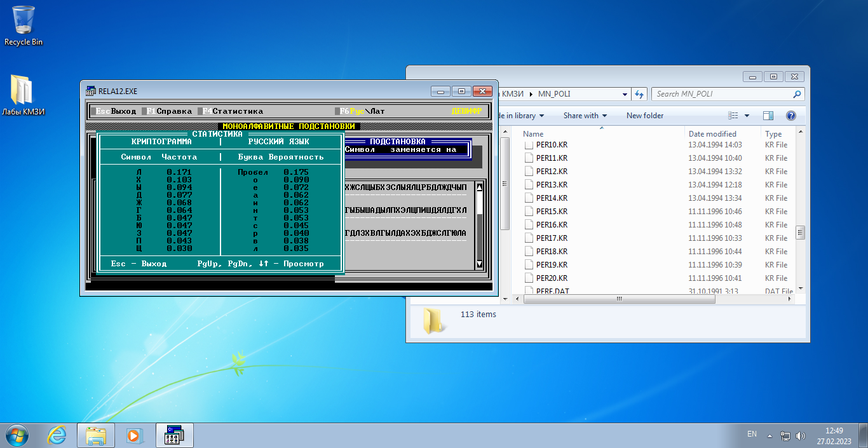This screenshot has width=868, height=448.
Task: Launch Windows Media Player from taskbar
Action: tap(135, 435)
